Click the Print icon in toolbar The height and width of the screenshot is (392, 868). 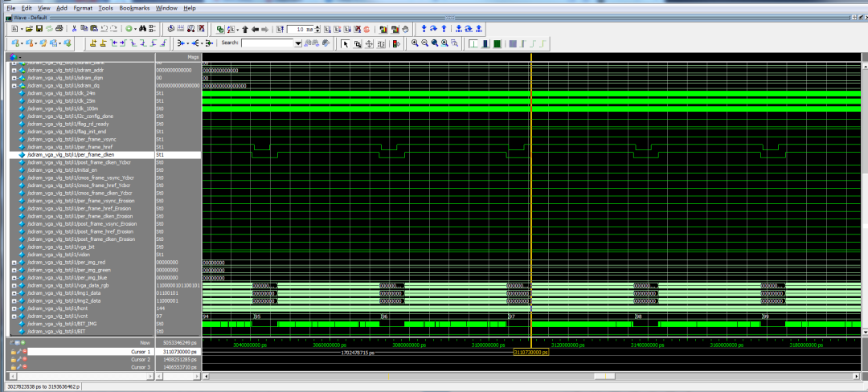tap(59, 29)
